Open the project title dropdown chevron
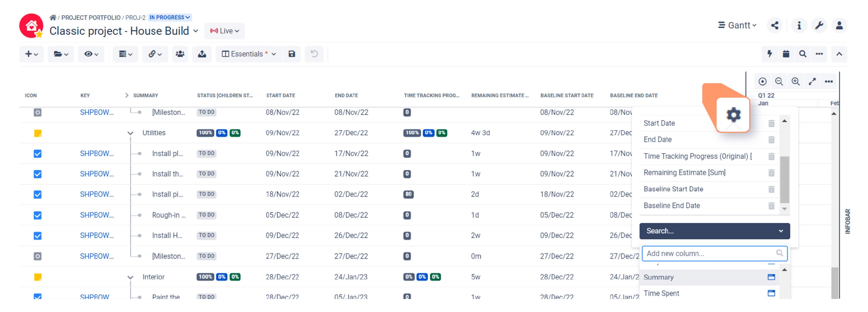This screenshot has height=312, width=868. (x=195, y=31)
